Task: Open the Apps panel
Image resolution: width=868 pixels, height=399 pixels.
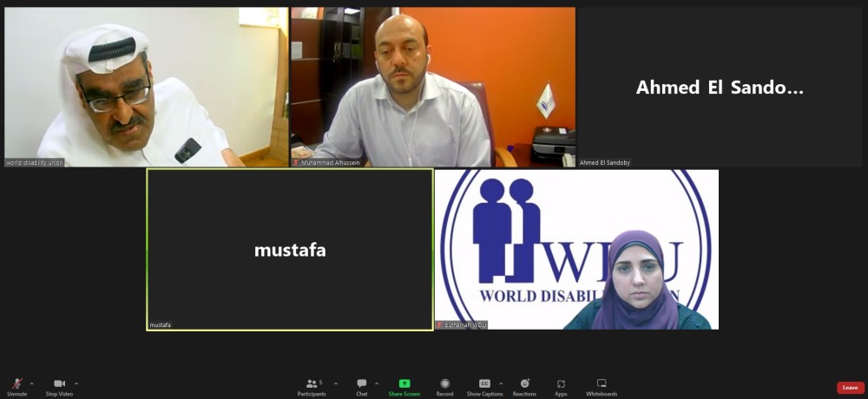Action: coord(561,387)
